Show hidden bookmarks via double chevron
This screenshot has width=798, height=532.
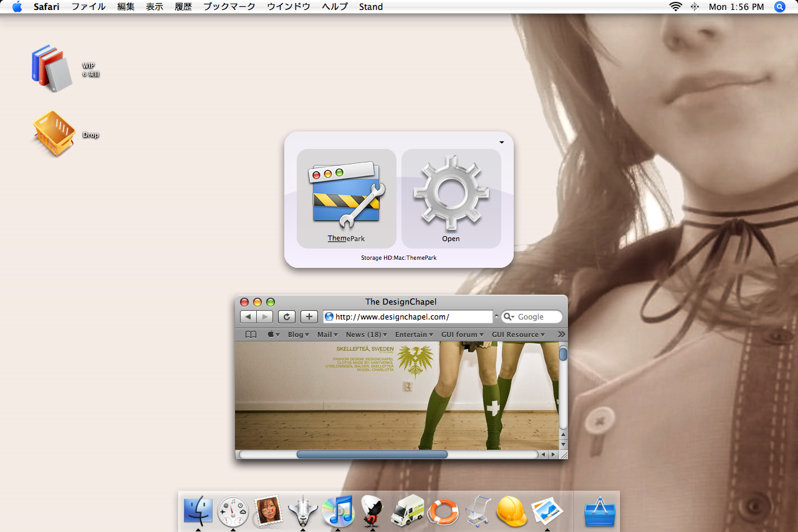click(561, 335)
